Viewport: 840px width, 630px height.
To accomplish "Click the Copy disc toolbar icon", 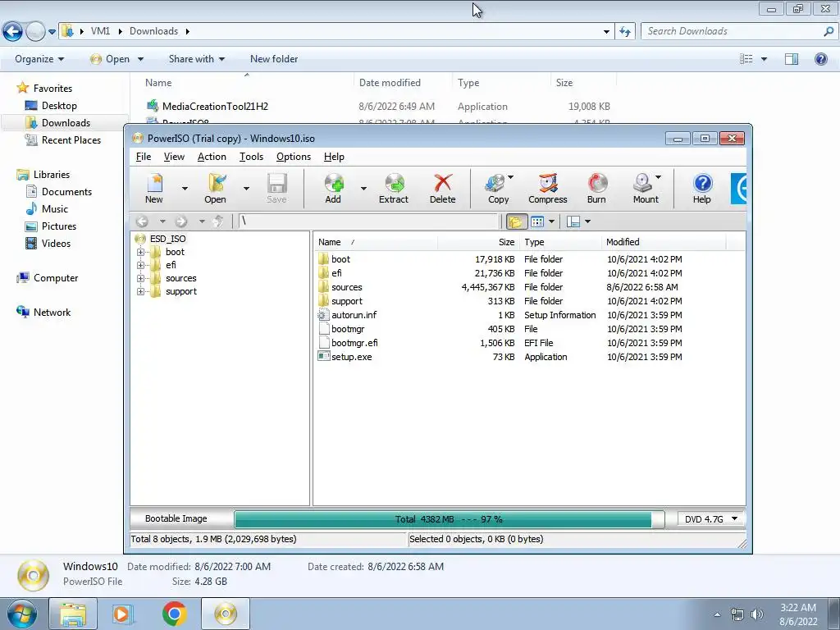I will click(x=497, y=188).
